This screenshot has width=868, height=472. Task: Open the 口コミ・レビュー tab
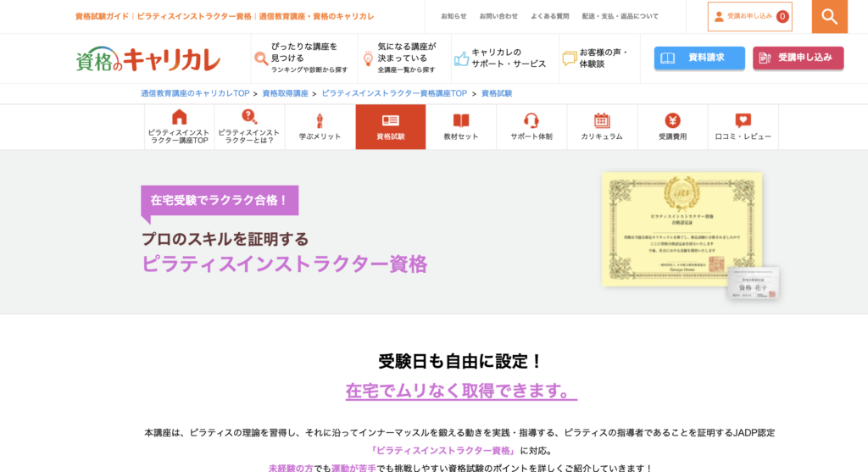(743, 127)
